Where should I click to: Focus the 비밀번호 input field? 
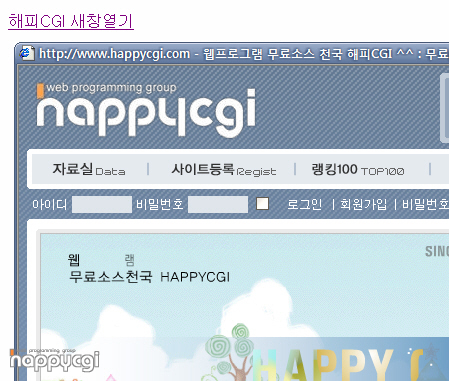[218, 204]
